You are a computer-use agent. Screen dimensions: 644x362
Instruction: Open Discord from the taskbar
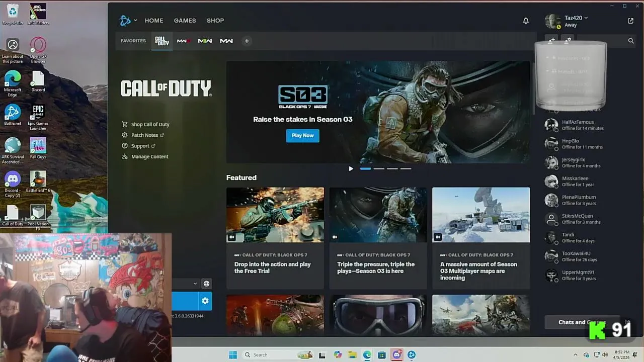(396, 355)
